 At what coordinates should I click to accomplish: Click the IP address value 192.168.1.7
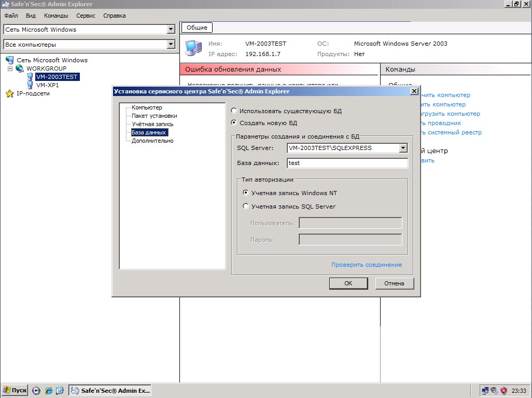[x=263, y=54]
